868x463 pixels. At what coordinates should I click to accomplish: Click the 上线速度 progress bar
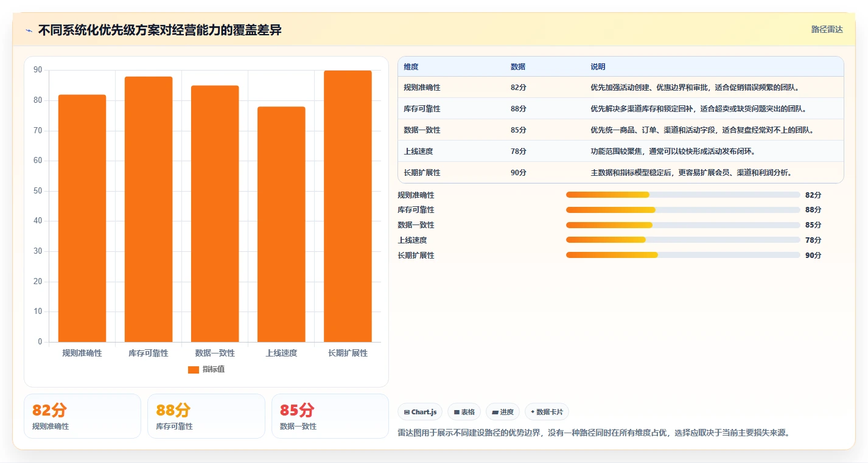pyautogui.click(x=683, y=240)
